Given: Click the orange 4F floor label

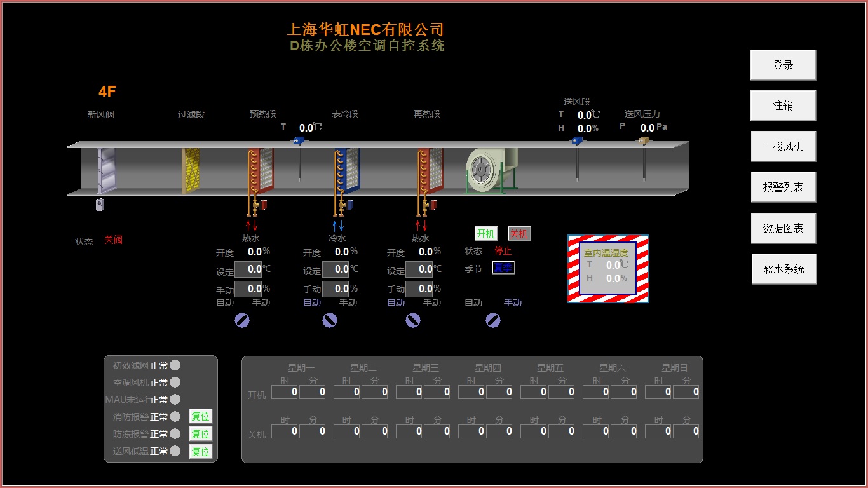Looking at the screenshot, I should pos(107,91).
